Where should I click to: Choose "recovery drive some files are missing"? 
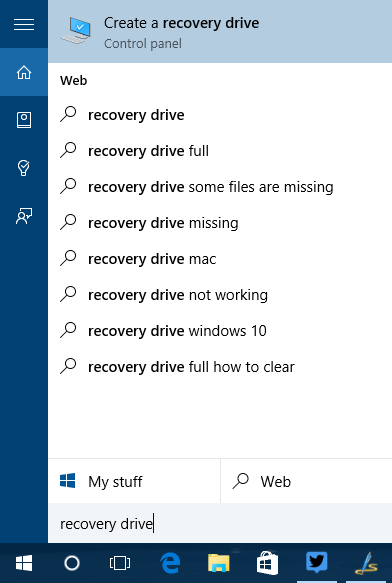click(220, 187)
